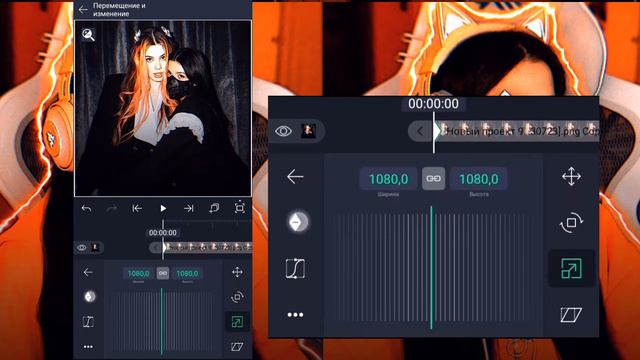640x360 pixels.
Task: Open more options dots in enlarged panel
Action: click(x=295, y=315)
